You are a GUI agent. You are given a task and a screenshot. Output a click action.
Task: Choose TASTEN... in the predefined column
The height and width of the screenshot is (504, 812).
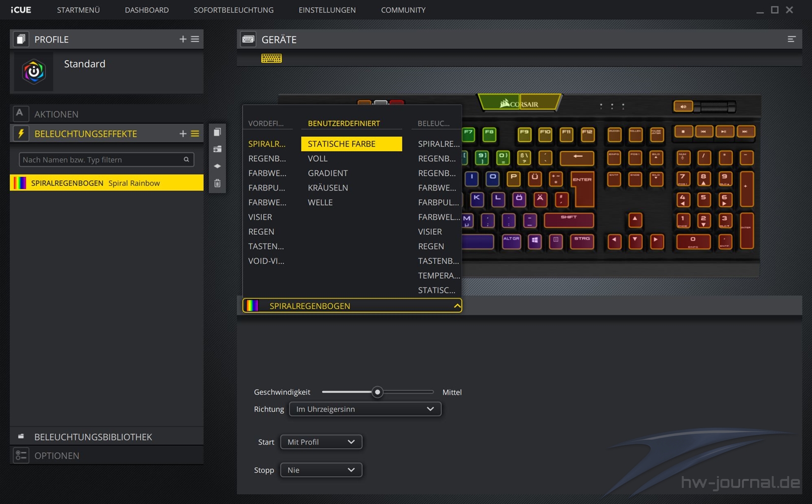[266, 246]
